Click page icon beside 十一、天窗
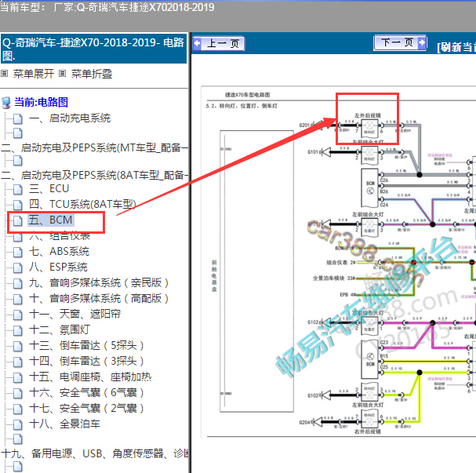Image resolution: width=476 pixels, height=473 pixels. click(18, 315)
